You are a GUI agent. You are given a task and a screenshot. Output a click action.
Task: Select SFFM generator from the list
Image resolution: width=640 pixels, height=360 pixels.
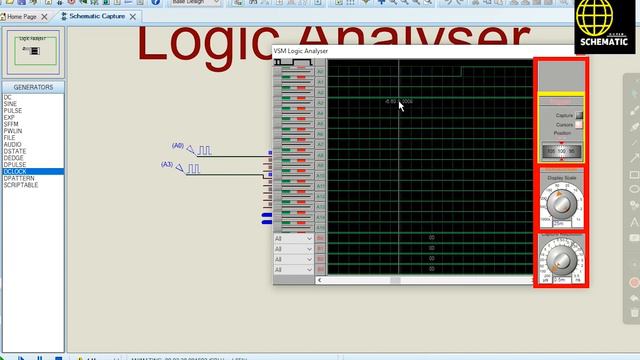11,124
